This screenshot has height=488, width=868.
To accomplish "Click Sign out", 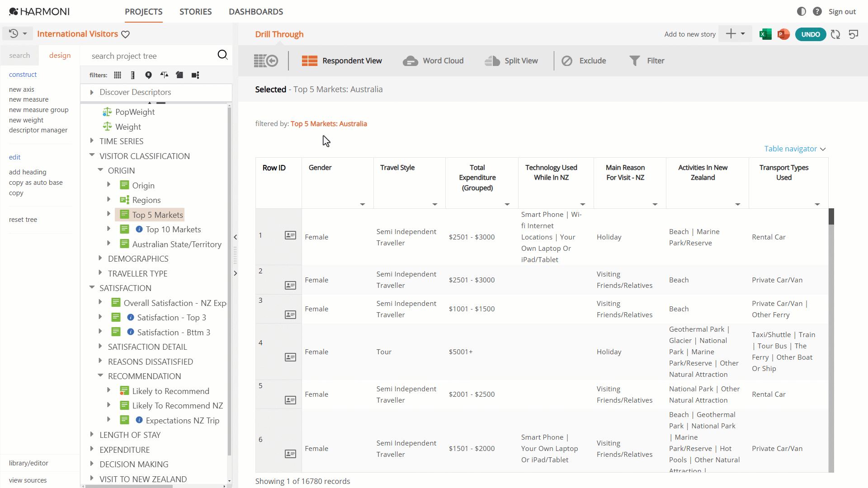I will point(842,12).
